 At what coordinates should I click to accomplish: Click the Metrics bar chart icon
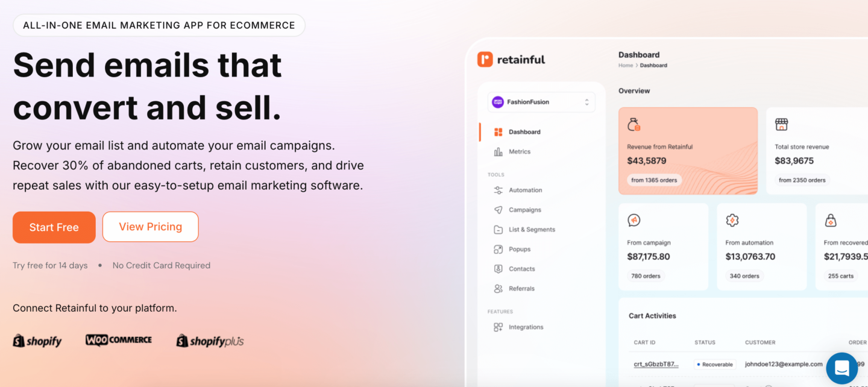click(498, 152)
